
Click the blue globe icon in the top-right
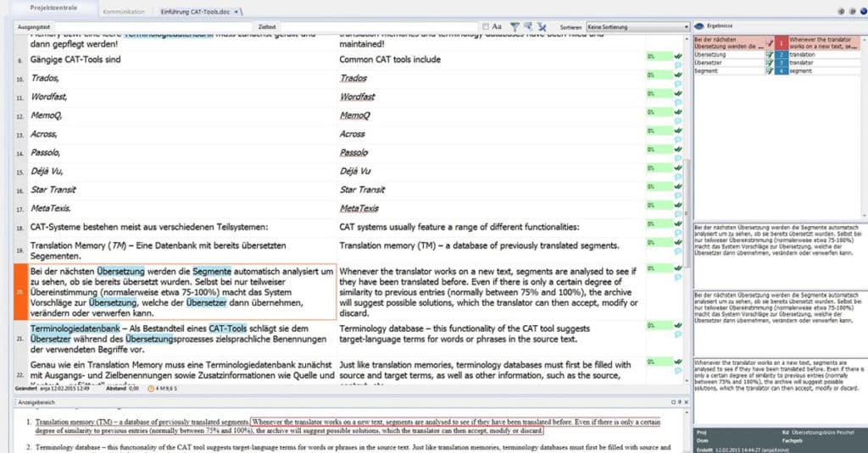[x=864, y=11]
